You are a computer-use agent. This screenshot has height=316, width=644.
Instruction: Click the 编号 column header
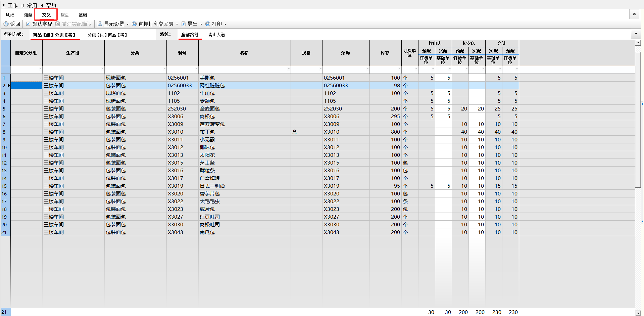click(x=182, y=53)
